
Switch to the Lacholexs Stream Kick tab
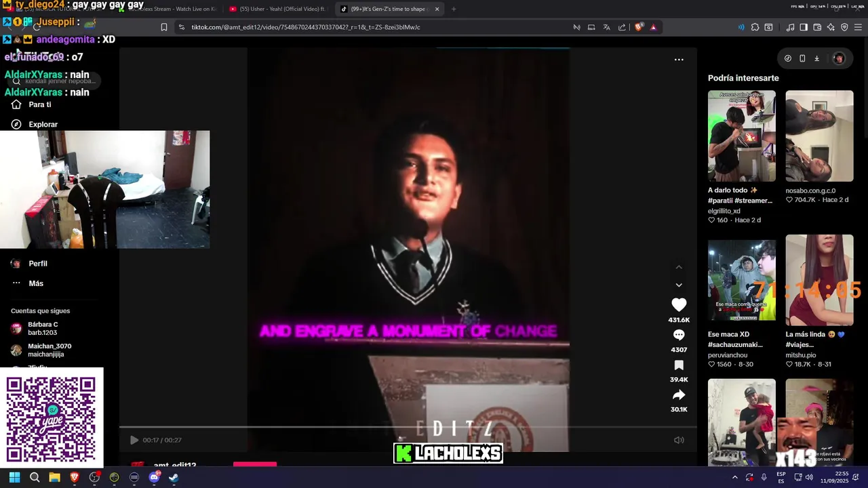[167, 9]
